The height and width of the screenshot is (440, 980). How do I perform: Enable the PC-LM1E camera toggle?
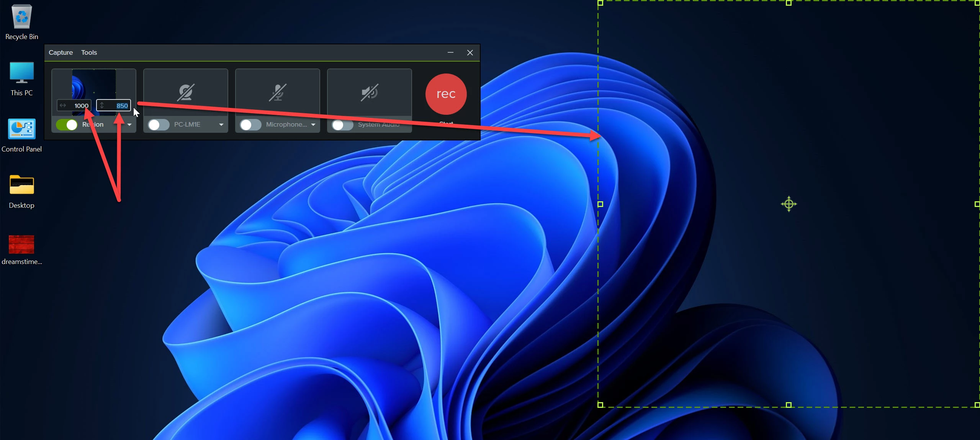pyautogui.click(x=159, y=125)
